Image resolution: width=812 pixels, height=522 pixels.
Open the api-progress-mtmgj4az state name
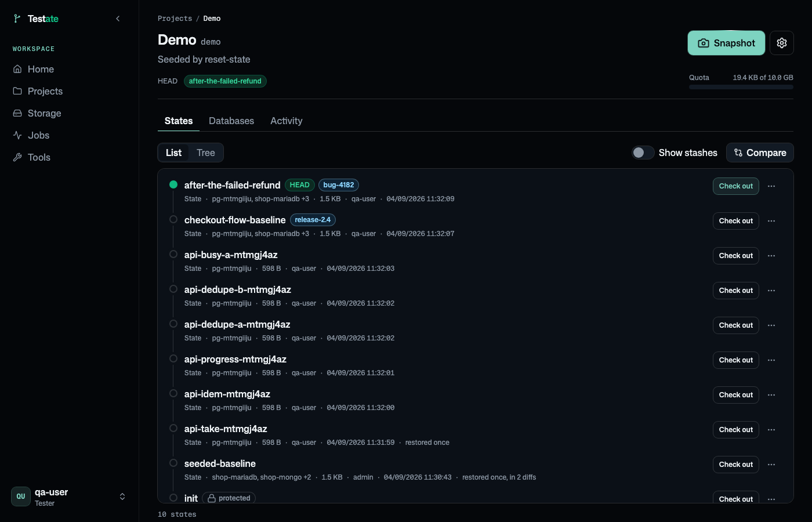coord(235,359)
